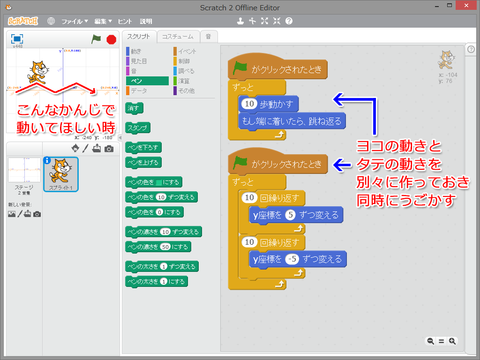480x360 pixels.
Task: Select the Shrink sprite tool
Action: coord(277,21)
